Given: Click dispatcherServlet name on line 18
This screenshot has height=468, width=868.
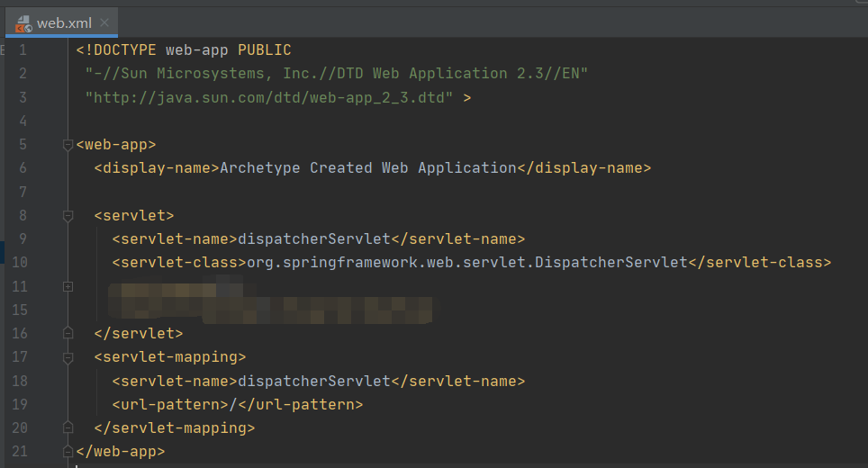Looking at the screenshot, I should (314, 381).
